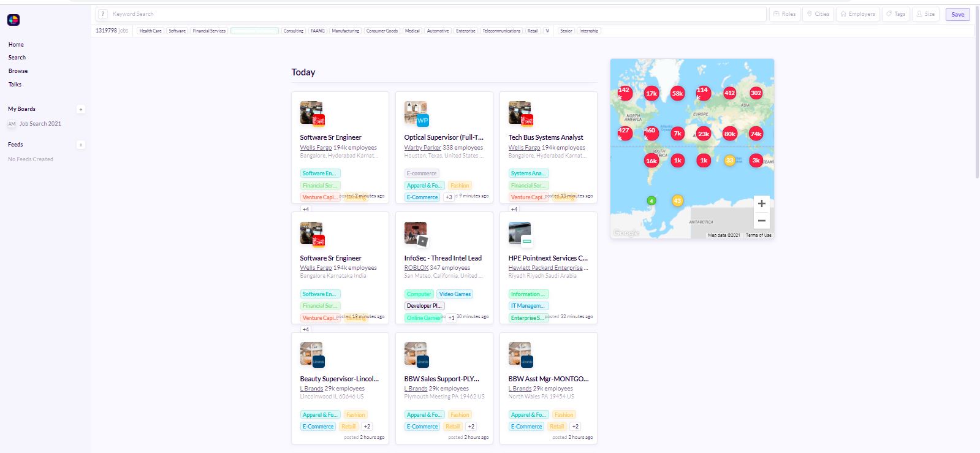Click the Save search button
Image resolution: width=980 pixels, height=453 pixels.
coord(957,15)
